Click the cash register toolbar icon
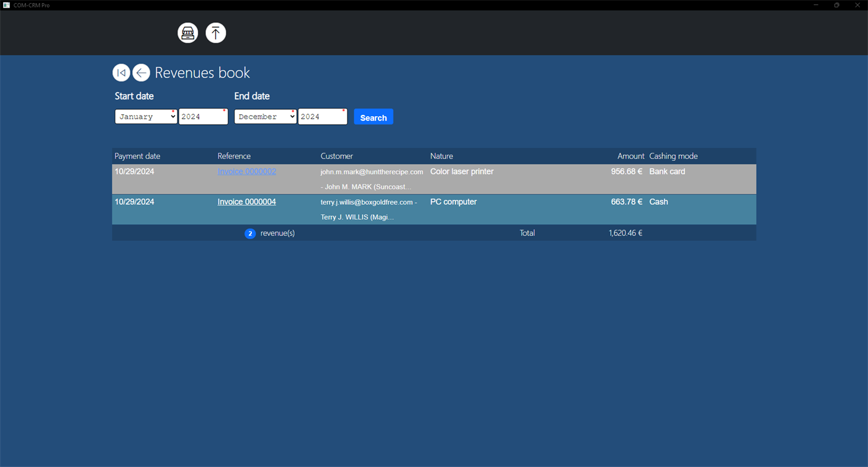868x467 pixels. (187, 33)
